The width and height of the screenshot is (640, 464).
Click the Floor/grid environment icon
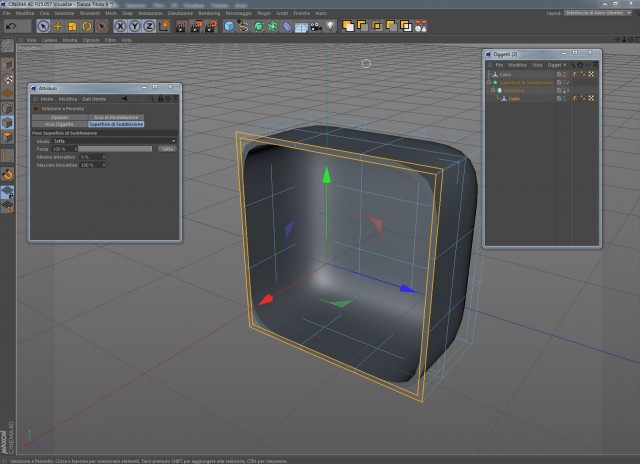tap(301, 27)
